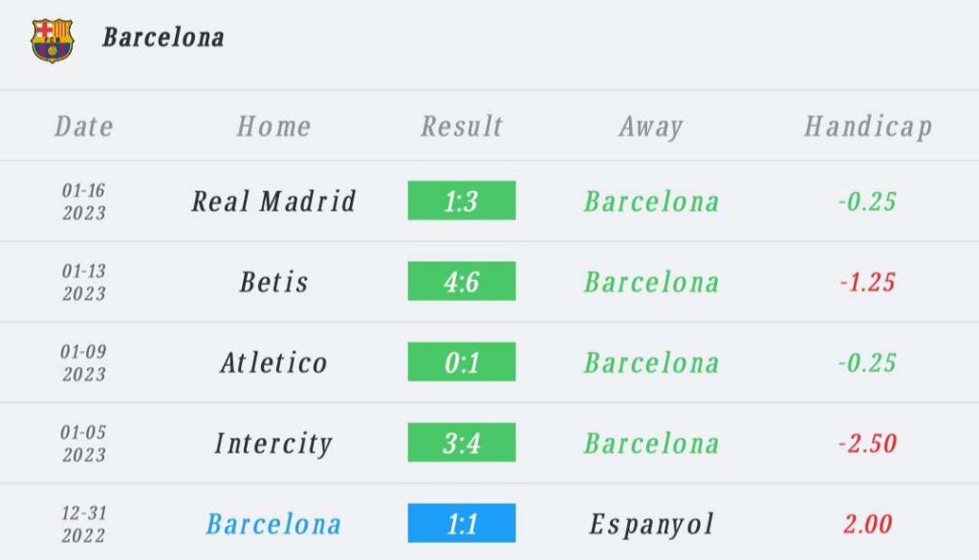Click the 4:6 result badge
Viewport: 979px width, 560px height.
click(x=462, y=282)
